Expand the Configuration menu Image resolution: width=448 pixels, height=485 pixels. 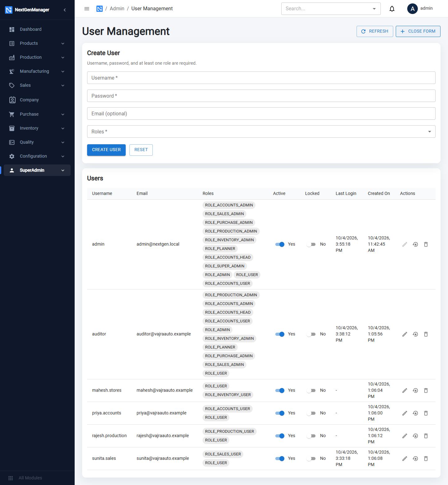[37, 156]
